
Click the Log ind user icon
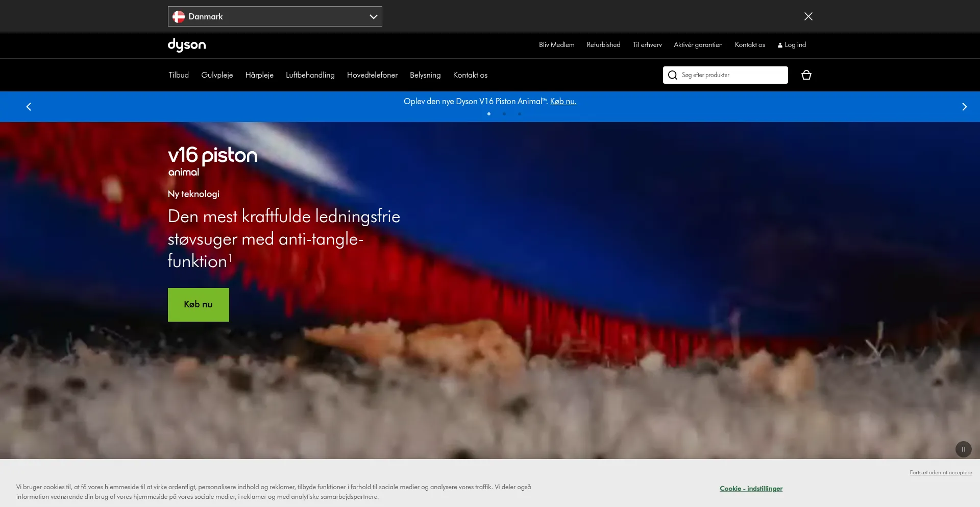click(x=780, y=45)
